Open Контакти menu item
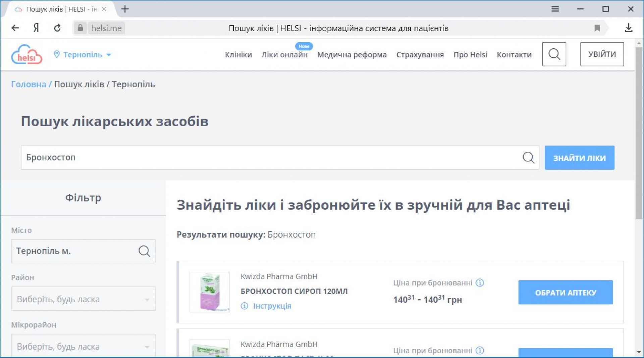Image resolution: width=644 pixels, height=358 pixels. [x=514, y=54]
